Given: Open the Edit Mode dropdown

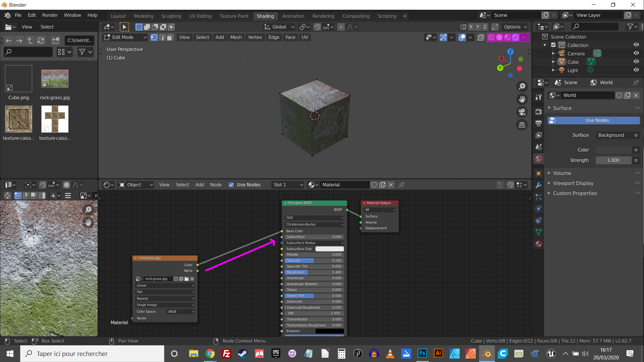Looking at the screenshot, I should [x=125, y=37].
